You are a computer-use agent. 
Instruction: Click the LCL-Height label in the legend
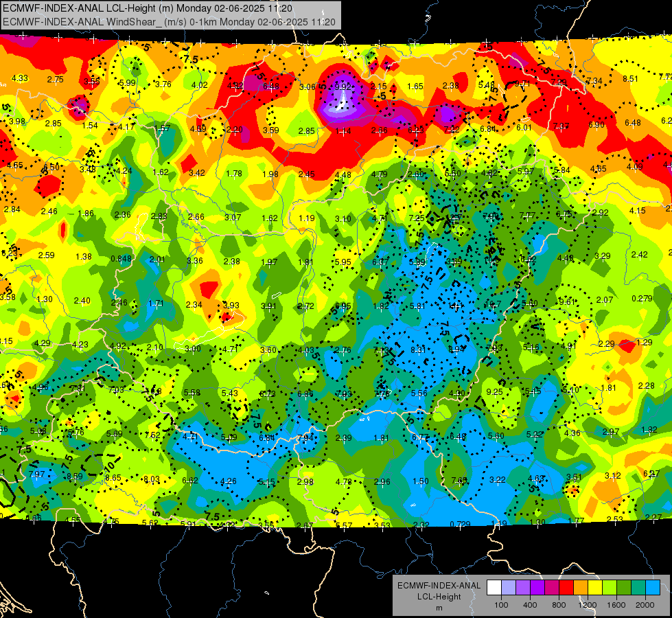[x=439, y=597]
